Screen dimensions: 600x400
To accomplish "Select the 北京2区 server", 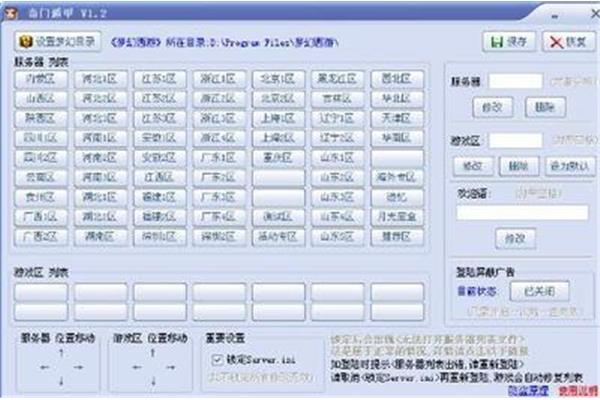I will click(x=278, y=99).
